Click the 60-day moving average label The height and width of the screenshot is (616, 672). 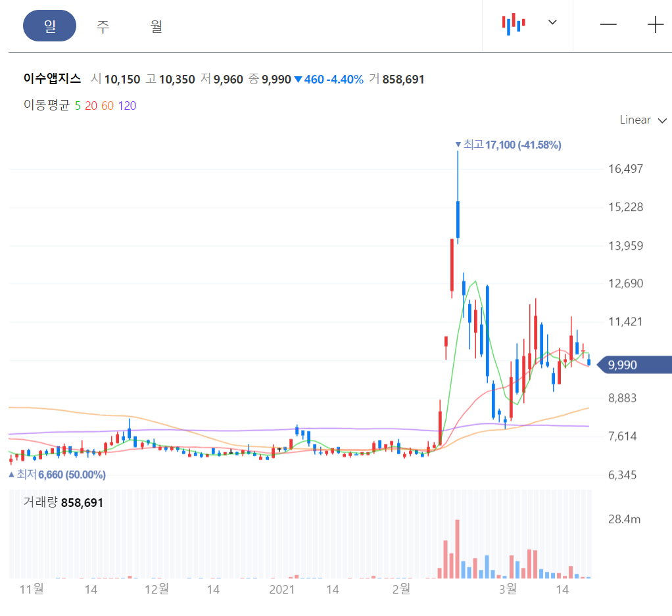[108, 106]
